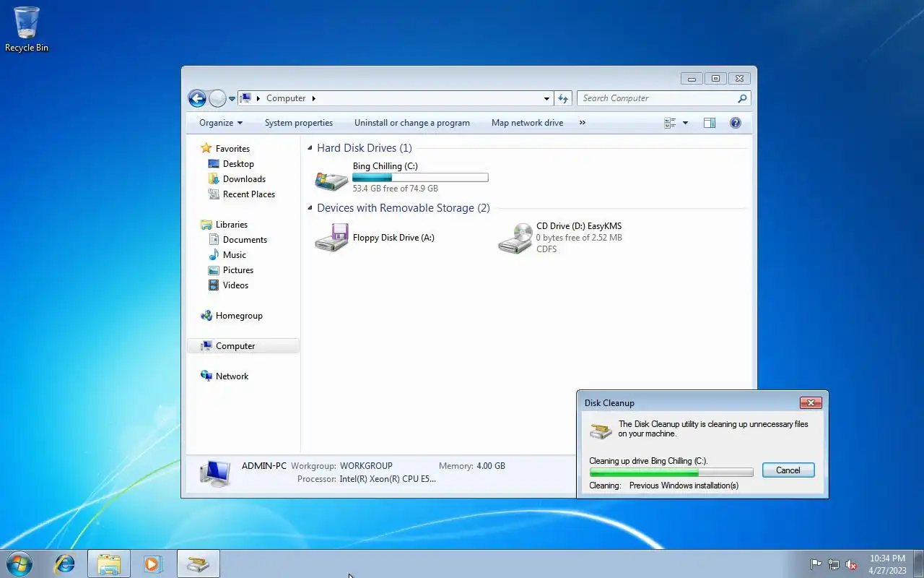The width and height of the screenshot is (924, 578).
Task: Click Uninstall or change a program
Action: pos(412,123)
